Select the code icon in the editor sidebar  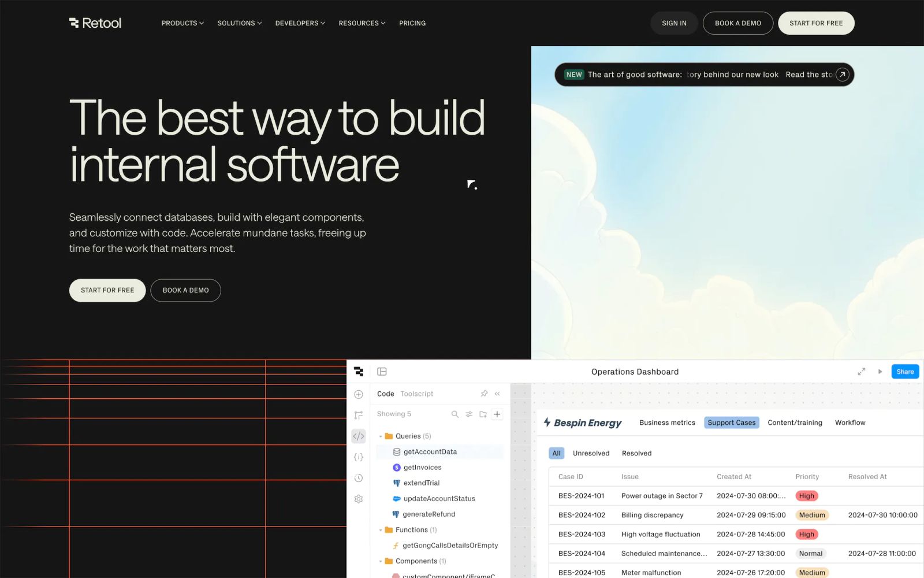tap(359, 436)
